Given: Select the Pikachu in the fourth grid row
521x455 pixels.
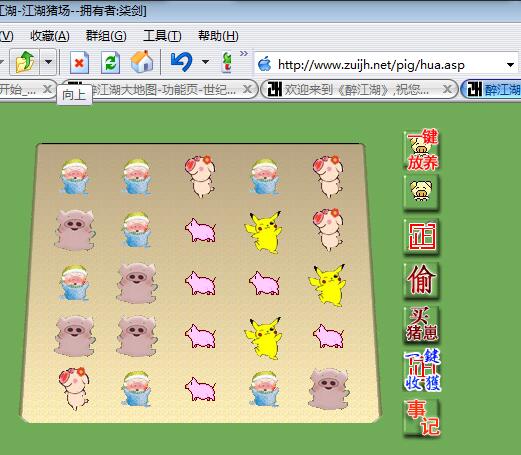Looking at the screenshot, I should click(264, 338).
